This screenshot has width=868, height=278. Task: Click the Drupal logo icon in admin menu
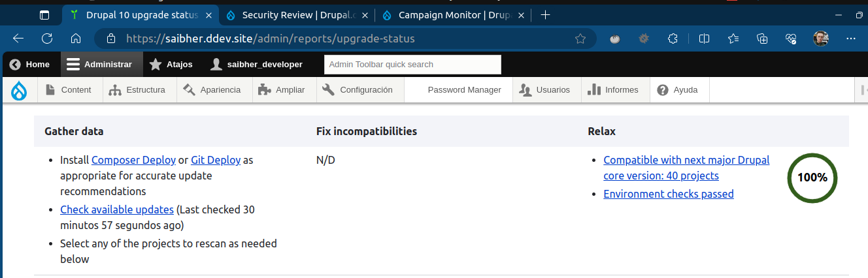(x=19, y=90)
